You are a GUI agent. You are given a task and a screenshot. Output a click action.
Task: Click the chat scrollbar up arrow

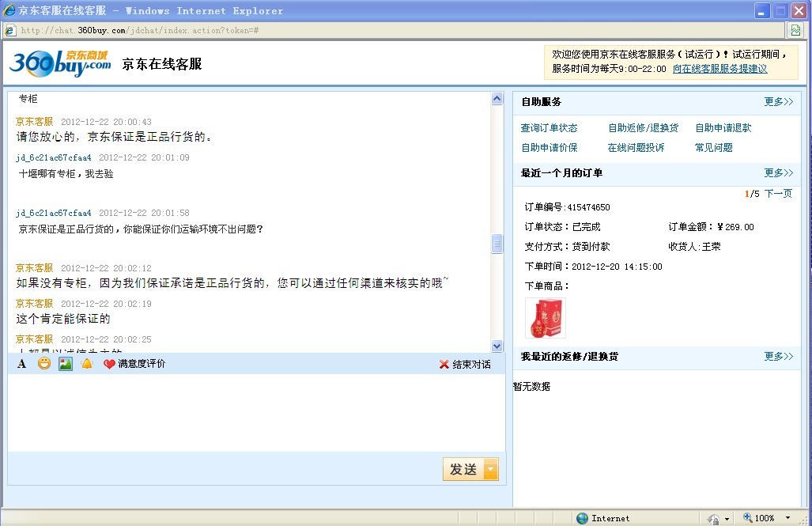coord(497,98)
